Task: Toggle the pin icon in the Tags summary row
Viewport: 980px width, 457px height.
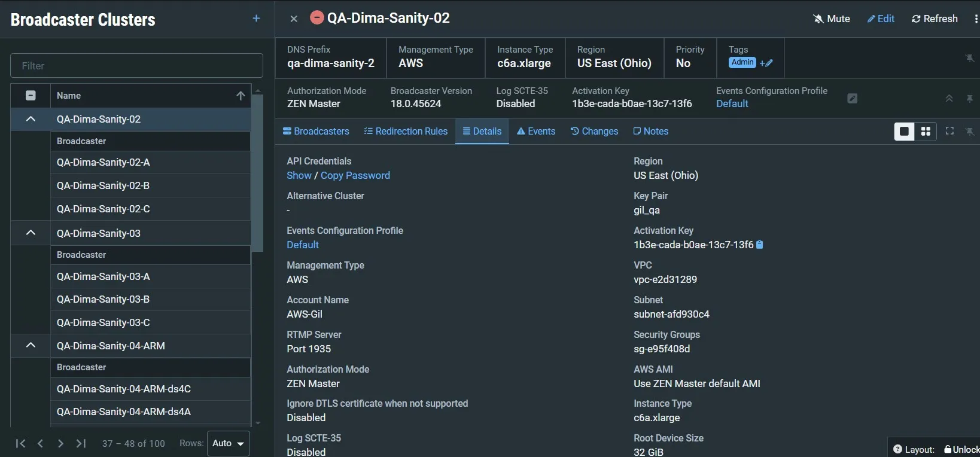Action: tap(970, 58)
